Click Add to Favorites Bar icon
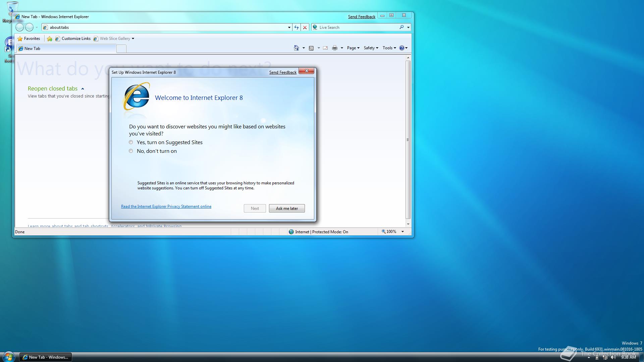Screen dimensions: 644x362 pyautogui.click(x=50, y=39)
